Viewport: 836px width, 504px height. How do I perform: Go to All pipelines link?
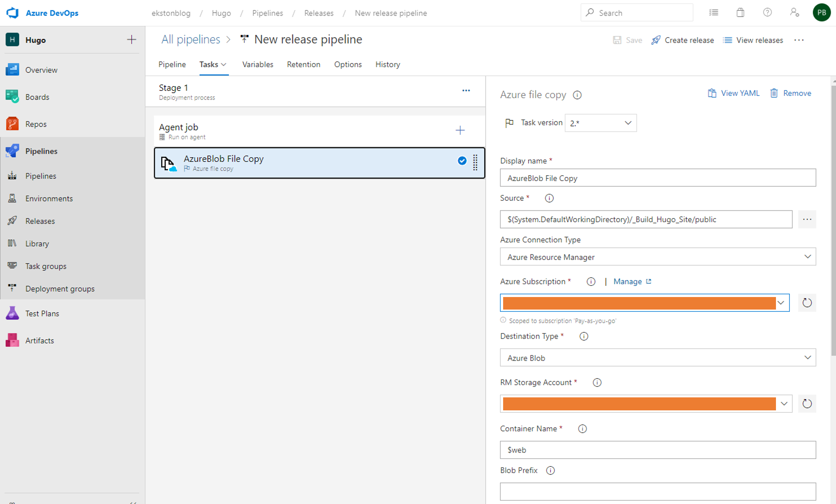(191, 39)
